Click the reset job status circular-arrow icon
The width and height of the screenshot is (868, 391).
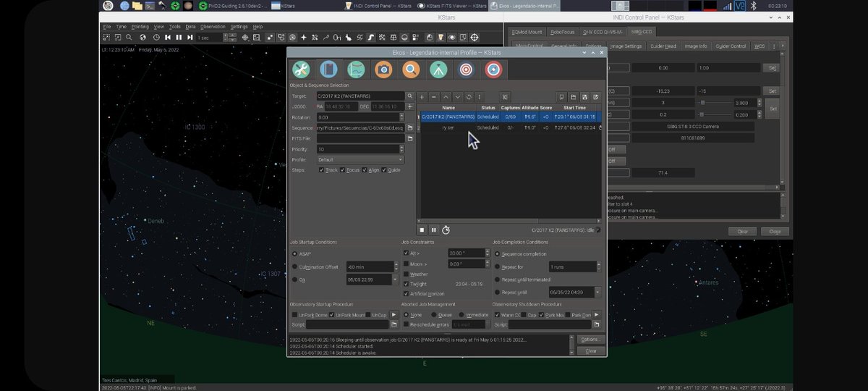[x=469, y=96]
